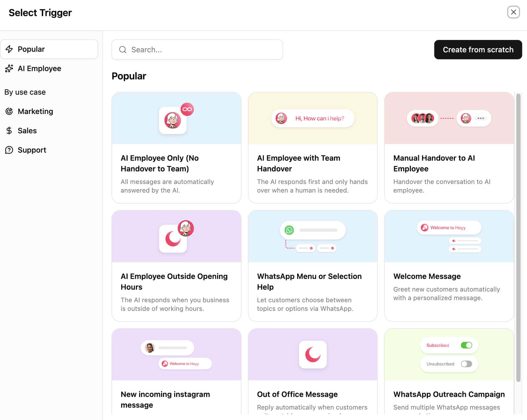Click the infinity badge on AI Employee Only card
527x420 pixels.
[187, 109]
